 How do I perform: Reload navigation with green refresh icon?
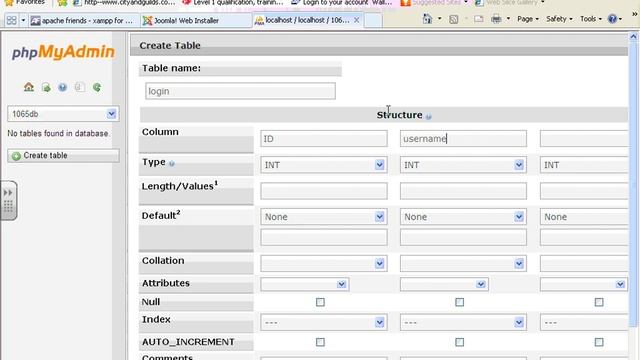[97, 87]
